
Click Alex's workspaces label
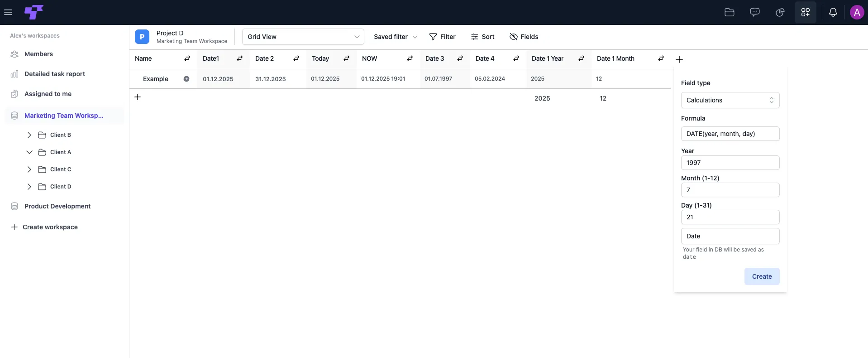(35, 36)
